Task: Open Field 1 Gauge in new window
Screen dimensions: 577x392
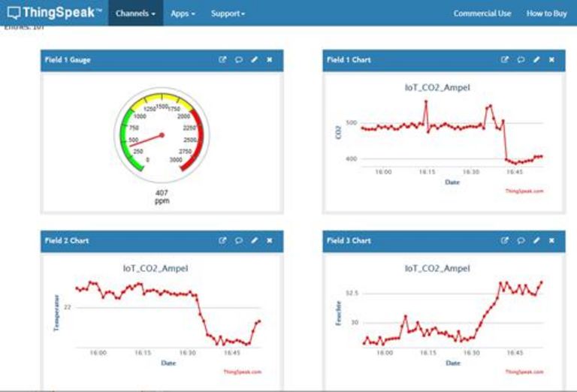Action: (x=222, y=60)
